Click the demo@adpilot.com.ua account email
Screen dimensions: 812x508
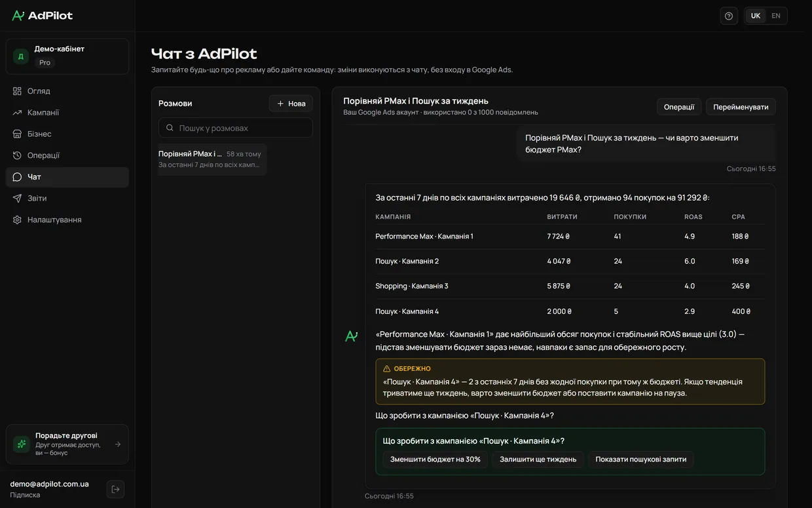(x=49, y=484)
